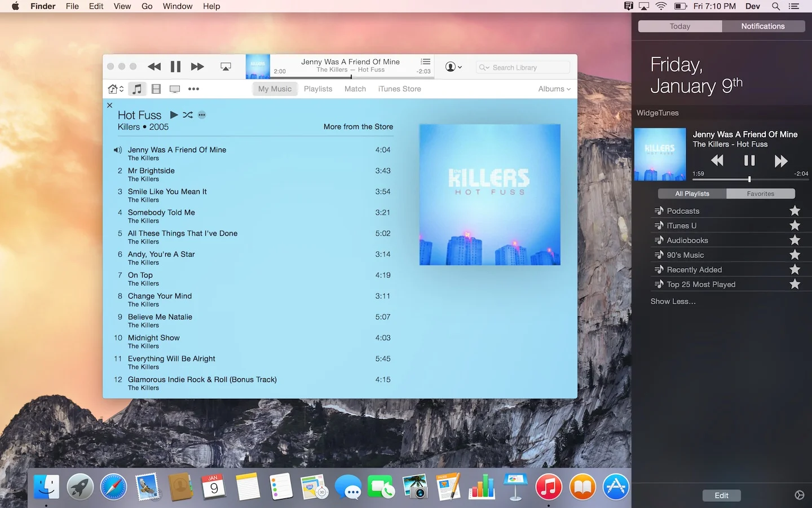Switch to the TV Shows library icon
Screen dimensions: 812x508
click(x=175, y=89)
